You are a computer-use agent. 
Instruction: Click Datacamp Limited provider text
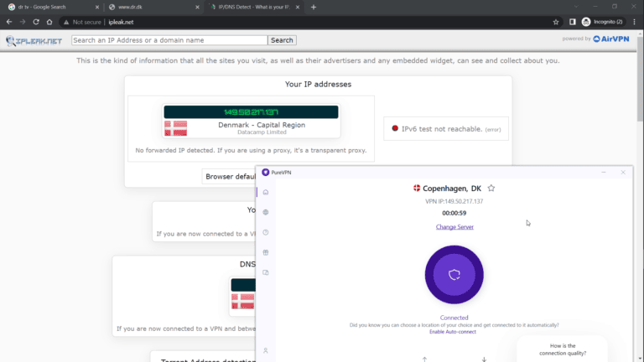pos(262,132)
